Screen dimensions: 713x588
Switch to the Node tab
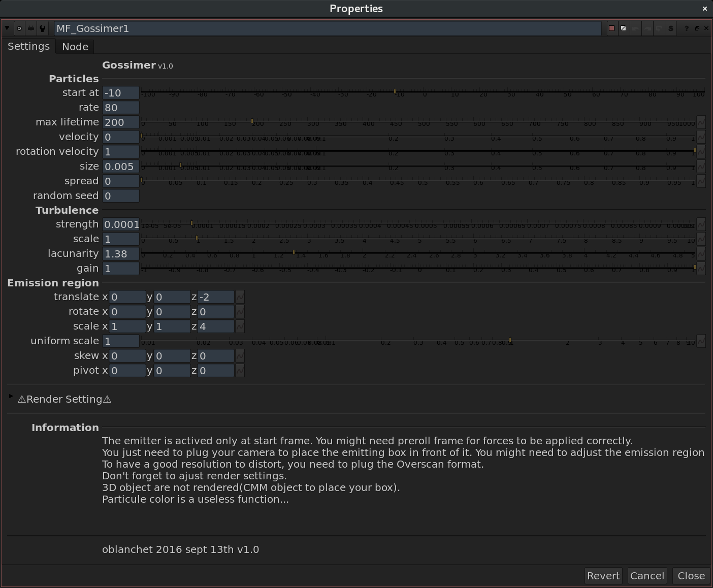75,46
